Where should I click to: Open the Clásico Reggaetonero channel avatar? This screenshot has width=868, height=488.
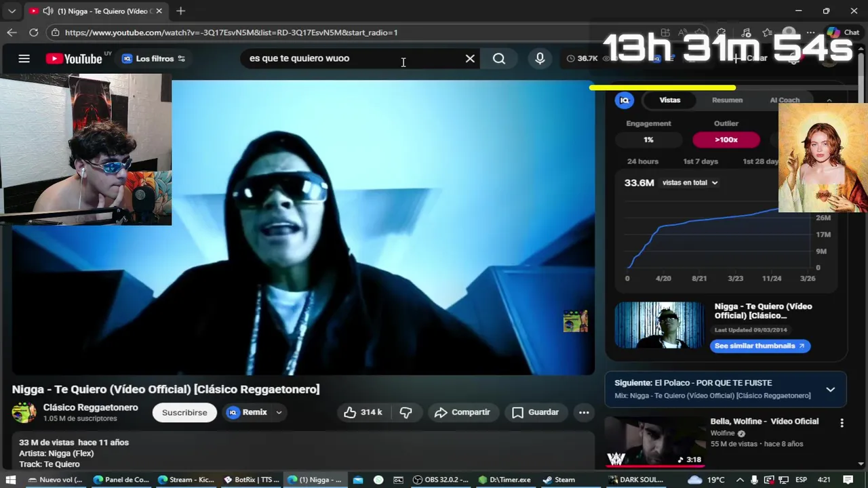point(24,412)
